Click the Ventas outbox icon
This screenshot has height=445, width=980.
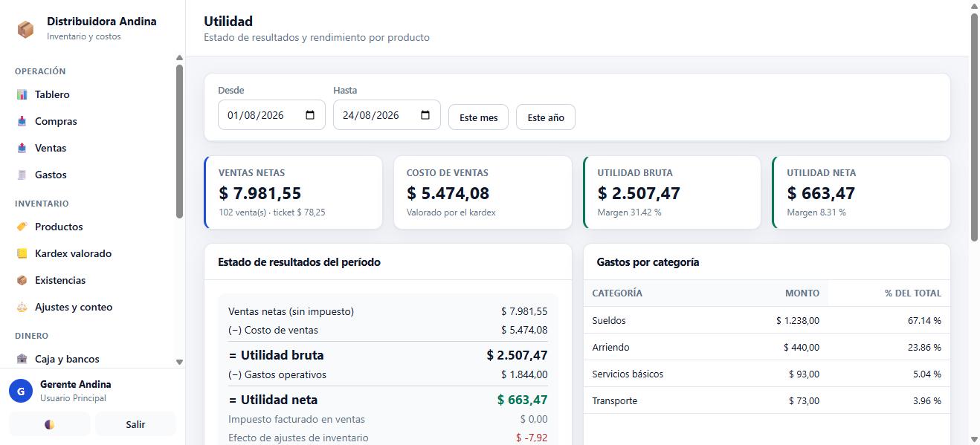pyautogui.click(x=22, y=148)
